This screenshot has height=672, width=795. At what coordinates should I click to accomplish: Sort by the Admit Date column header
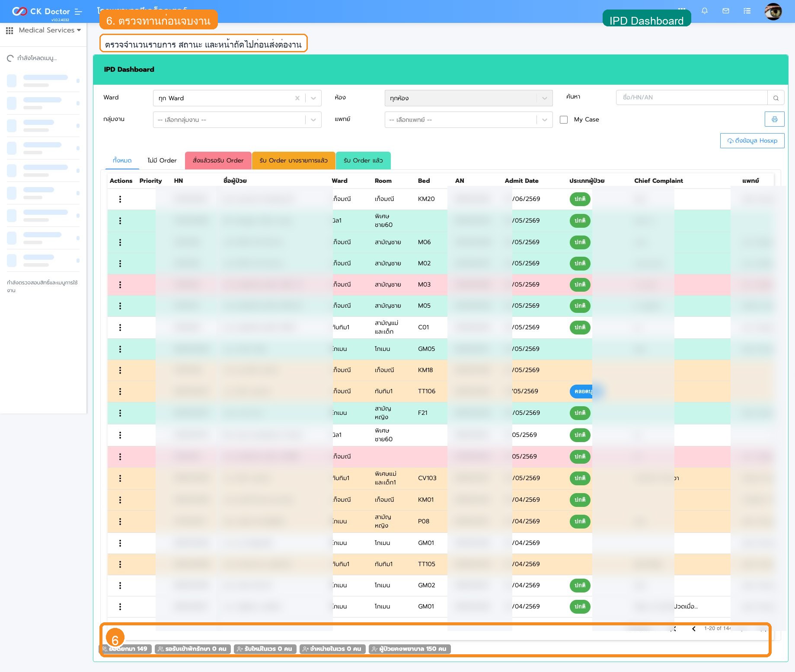tap(521, 181)
